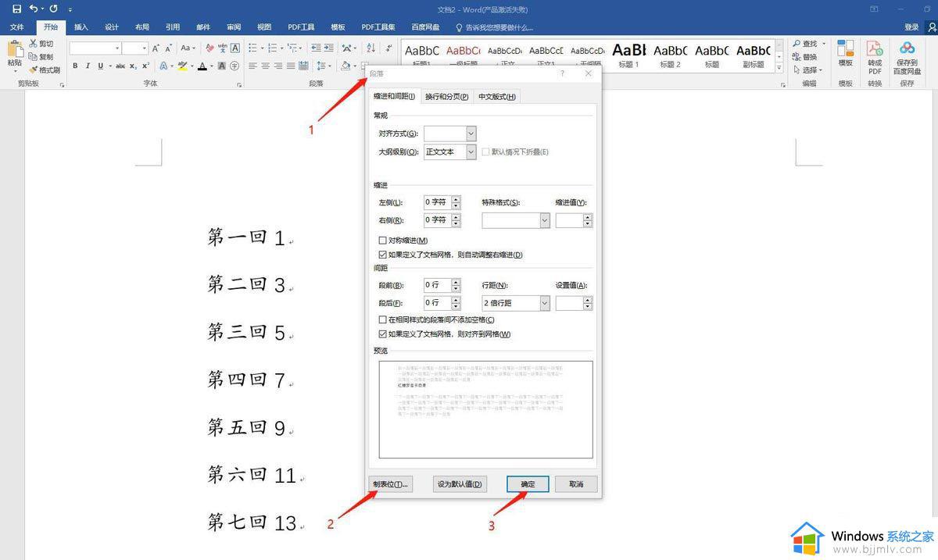Click the 取消 (Cancel) button

tap(576, 484)
